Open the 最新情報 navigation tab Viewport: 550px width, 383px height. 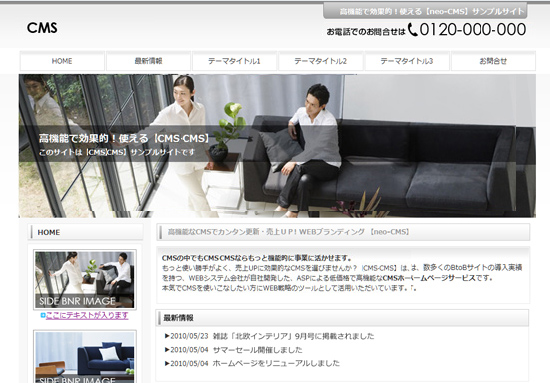click(148, 61)
